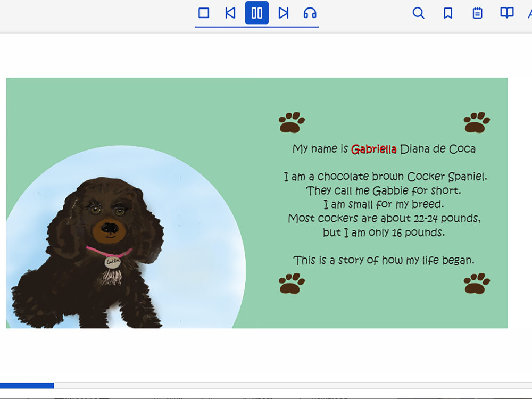Click the line 'This is a story of how my life began.'

pos(384,260)
